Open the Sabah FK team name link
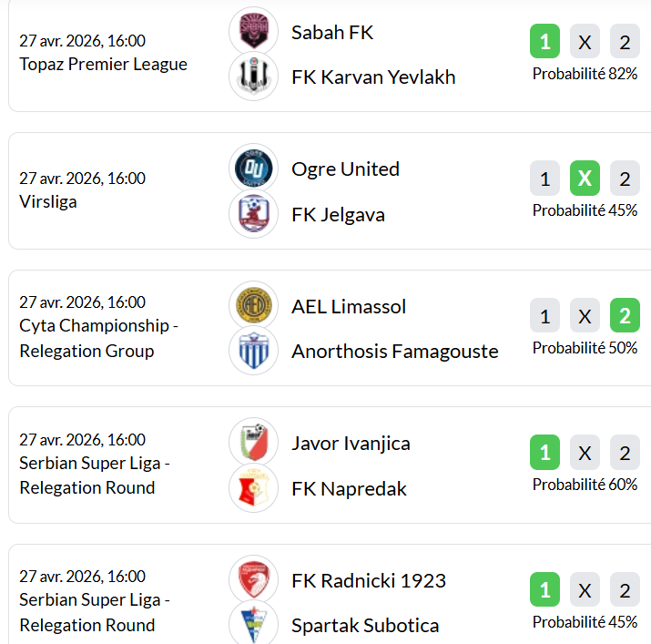This screenshot has height=644, width=651. [332, 33]
